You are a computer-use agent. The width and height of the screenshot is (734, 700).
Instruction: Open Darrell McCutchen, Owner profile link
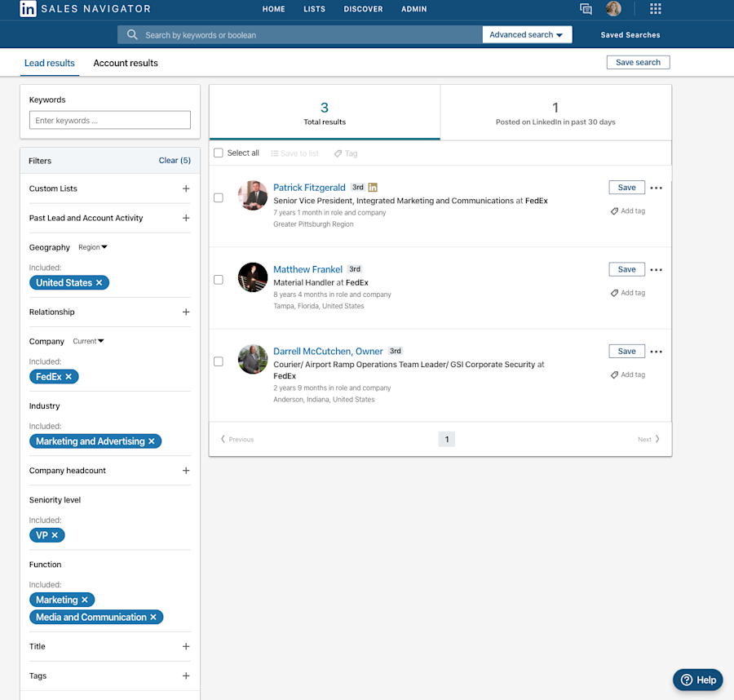(x=328, y=351)
